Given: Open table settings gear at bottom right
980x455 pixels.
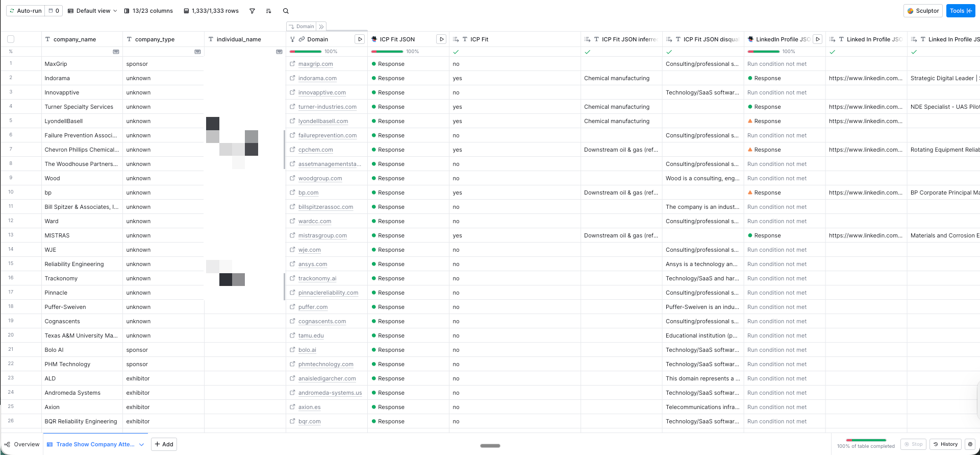Looking at the screenshot, I should pyautogui.click(x=970, y=444).
